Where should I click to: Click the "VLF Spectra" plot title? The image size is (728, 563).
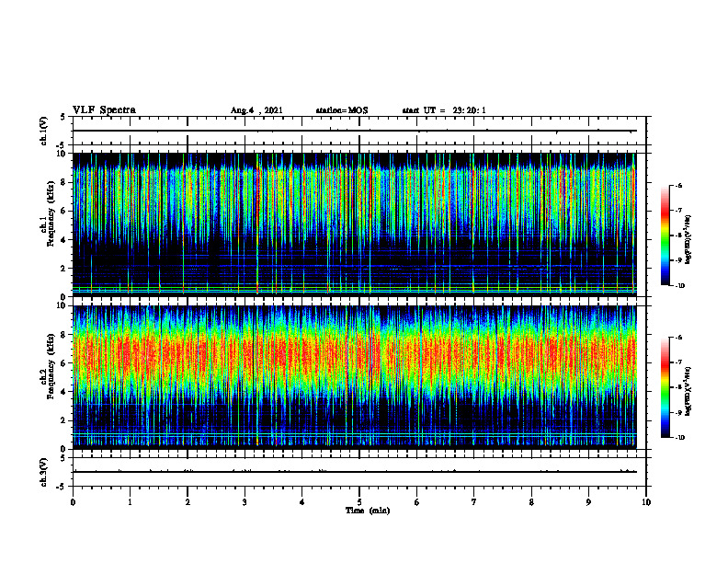tap(104, 110)
